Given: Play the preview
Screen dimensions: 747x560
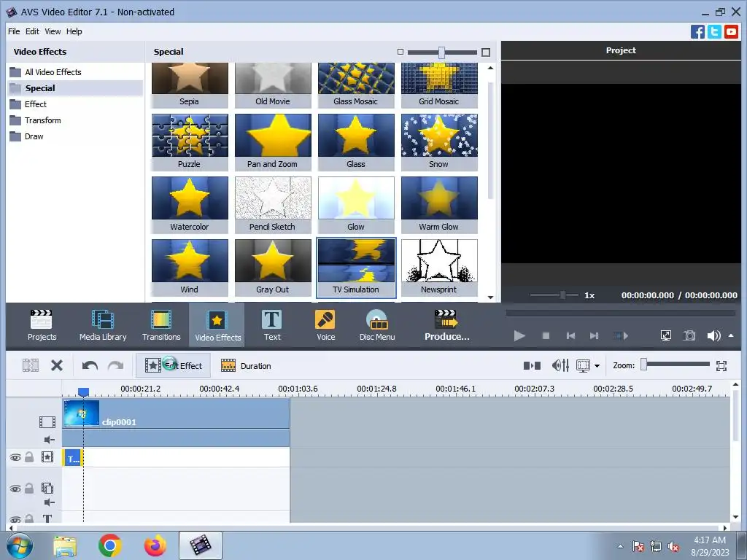Looking at the screenshot, I should 519,335.
